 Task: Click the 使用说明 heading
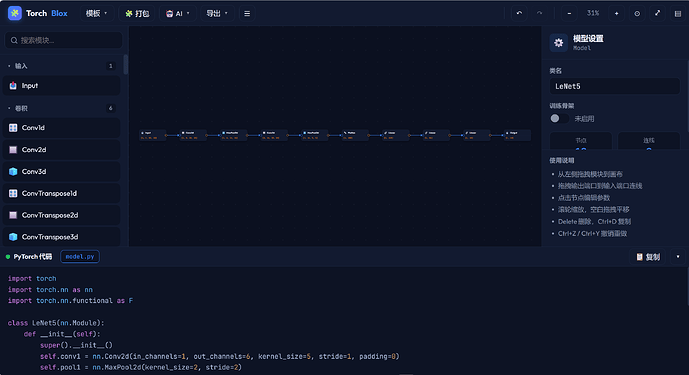point(562,160)
